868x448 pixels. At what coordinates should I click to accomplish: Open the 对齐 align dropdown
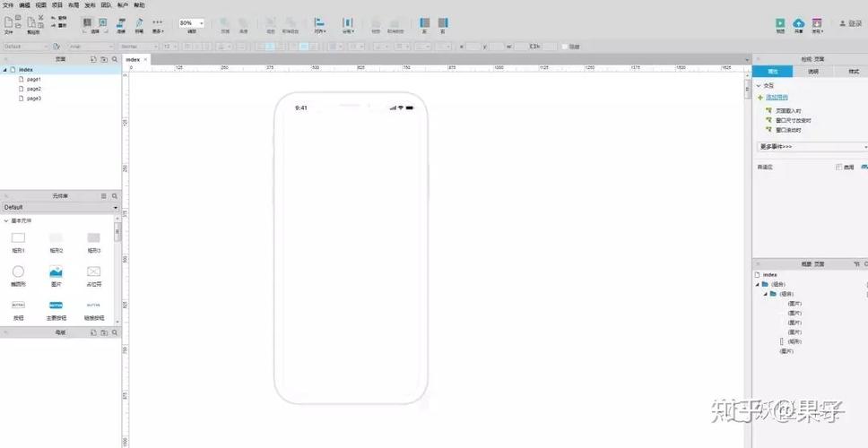click(320, 25)
